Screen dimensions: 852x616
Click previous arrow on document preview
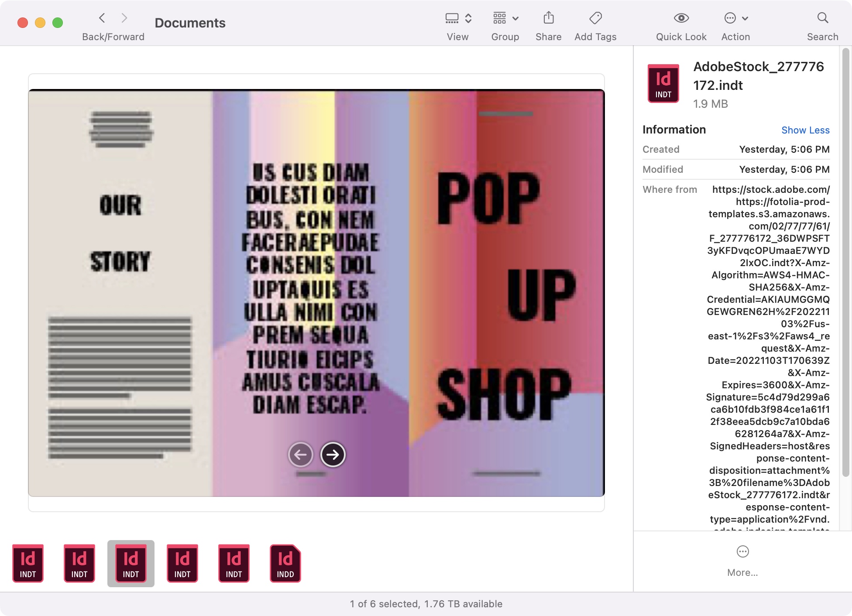click(x=300, y=455)
